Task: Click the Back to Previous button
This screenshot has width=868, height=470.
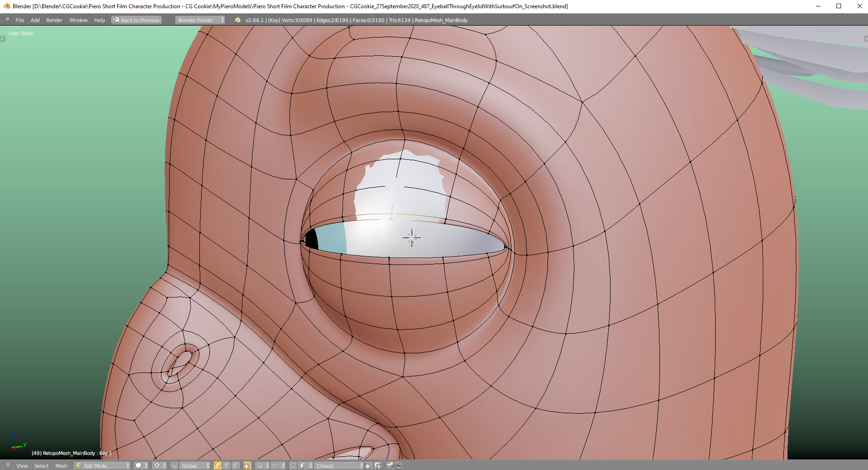Action: [x=137, y=20]
